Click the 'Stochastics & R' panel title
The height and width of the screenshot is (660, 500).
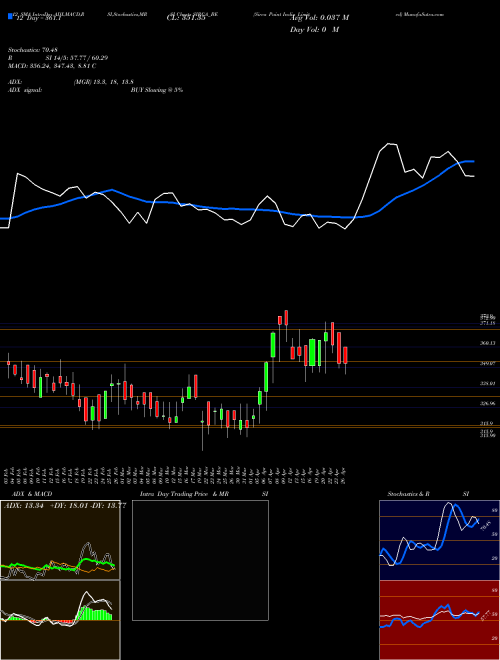(x=409, y=494)
